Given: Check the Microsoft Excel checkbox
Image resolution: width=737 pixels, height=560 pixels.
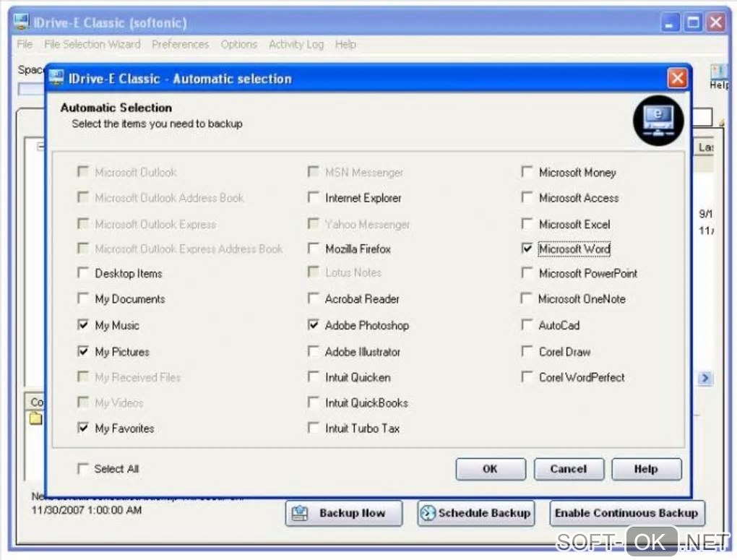Looking at the screenshot, I should (527, 223).
